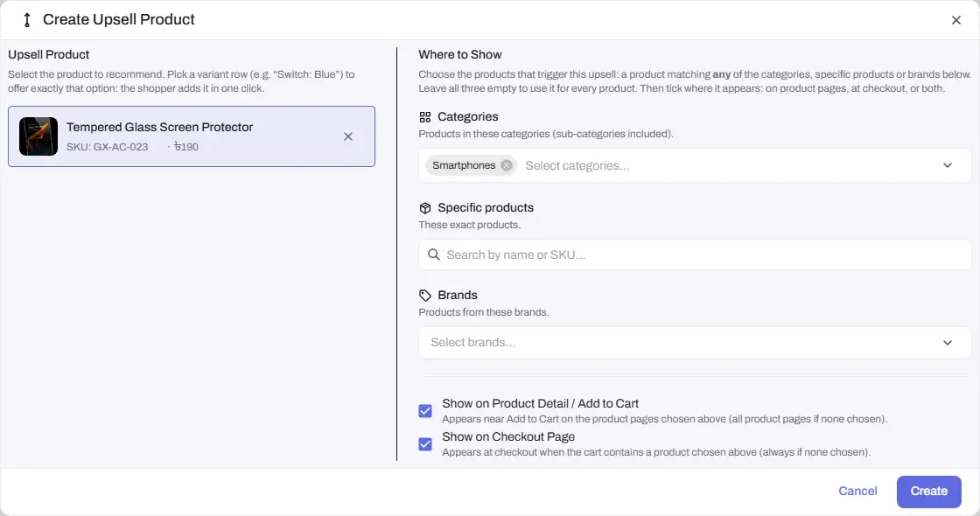Open the Select brands combo box
Screen dimensions: 980x516
click(x=695, y=342)
